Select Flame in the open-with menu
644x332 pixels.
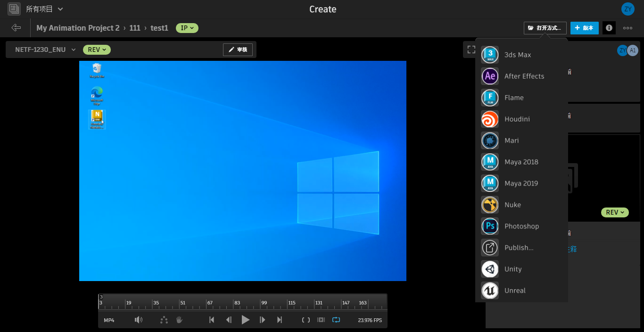521,98
